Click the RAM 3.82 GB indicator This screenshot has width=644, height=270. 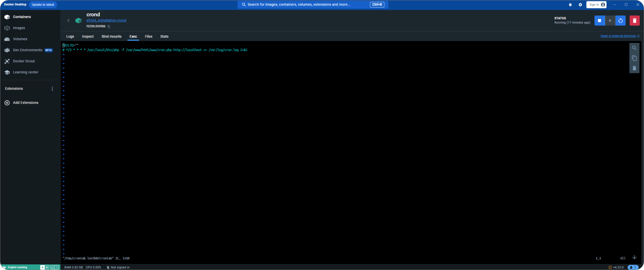(x=74, y=267)
